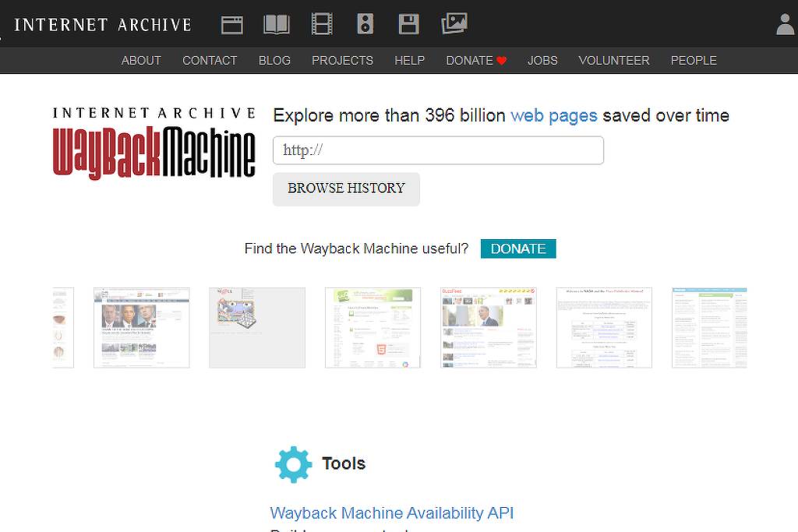Click the user account avatar icon
The image size is (798, 532).
(785, 24)
